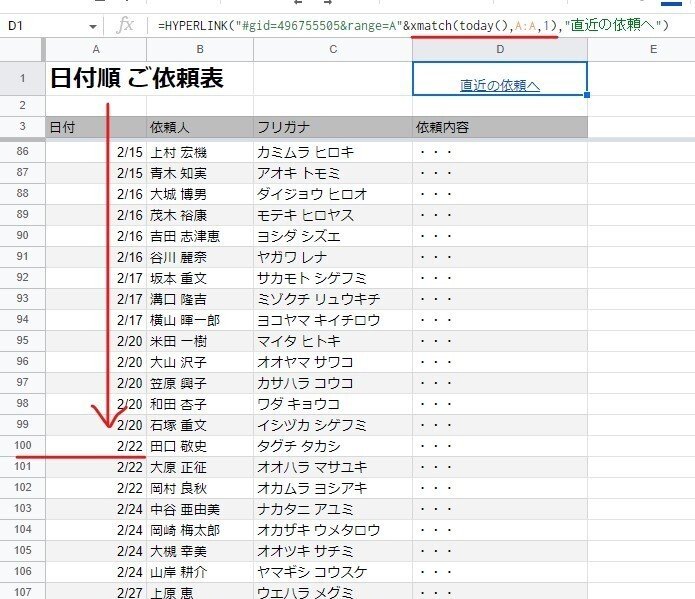Select cell with name 上村 宏機
The image size is (695, 599).
[x=200, y=153]
